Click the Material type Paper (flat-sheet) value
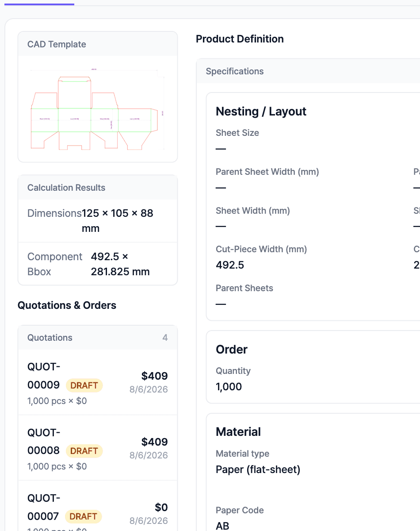Screen dimensions: 420x531 click(258, 469)
